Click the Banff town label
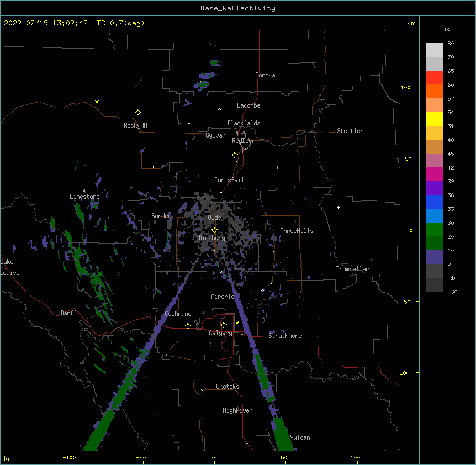 pyautogui.click(x=68, y=313)
